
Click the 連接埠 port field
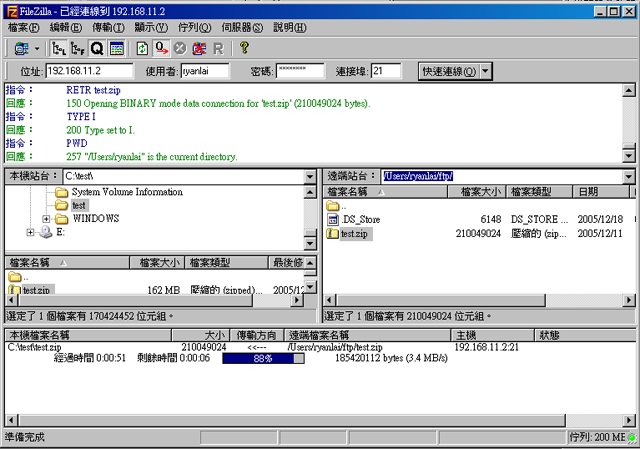point(386,71)
